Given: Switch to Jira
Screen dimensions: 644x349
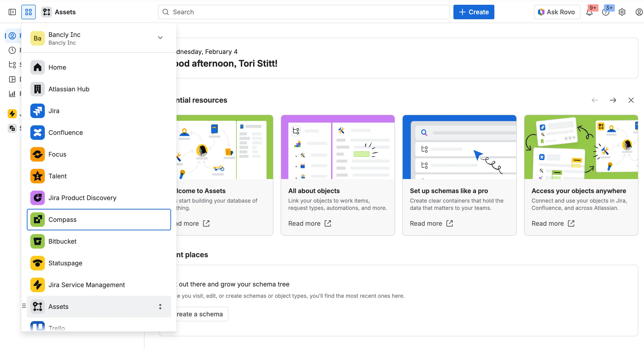Looking at the screenshot, I should tap(99, 111).
